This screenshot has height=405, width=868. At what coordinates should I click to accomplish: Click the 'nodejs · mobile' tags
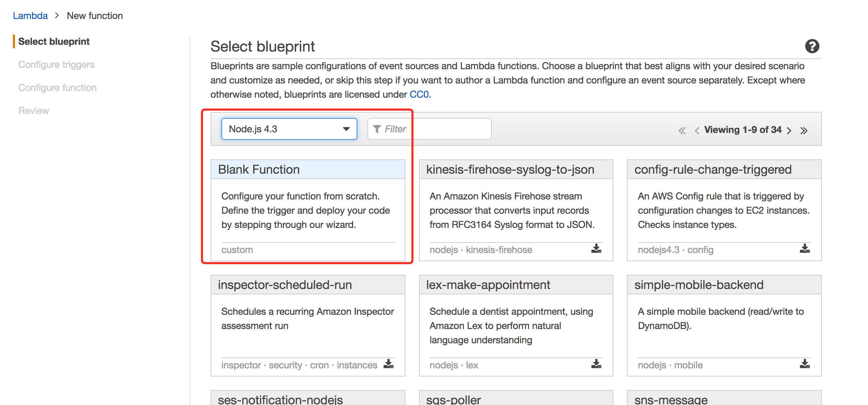pyautogui.click(x=670, y=365)
